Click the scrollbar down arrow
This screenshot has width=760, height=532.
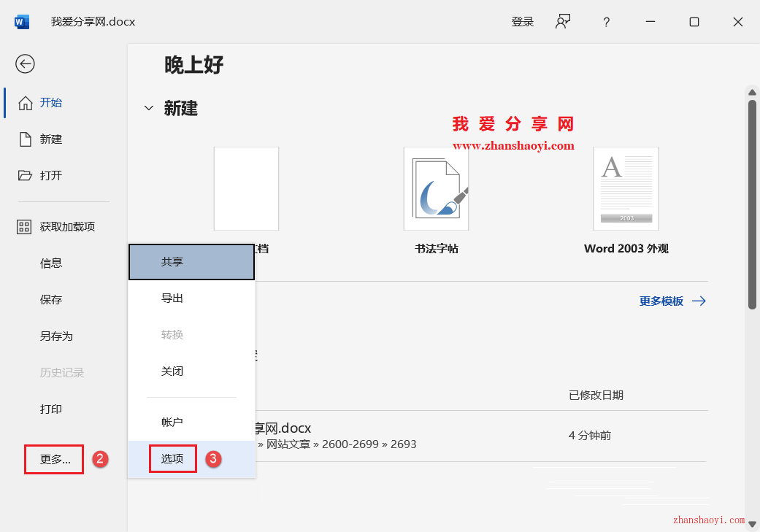[752, 524]
